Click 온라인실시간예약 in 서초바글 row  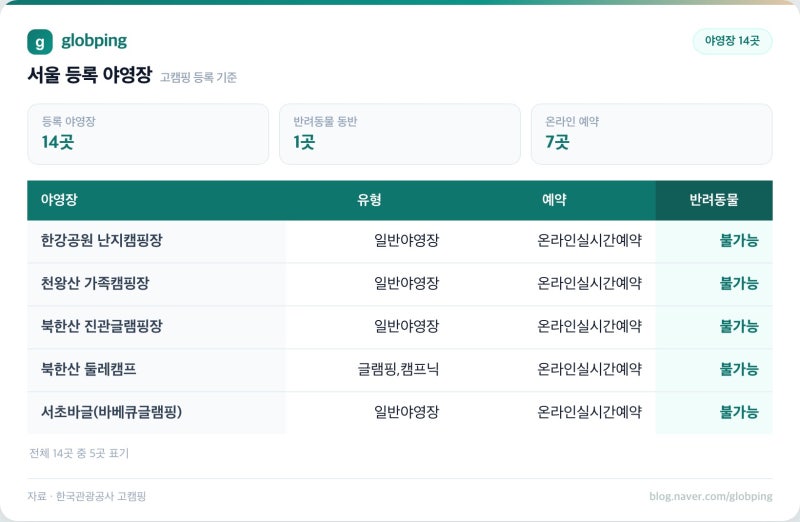[589, 412]
